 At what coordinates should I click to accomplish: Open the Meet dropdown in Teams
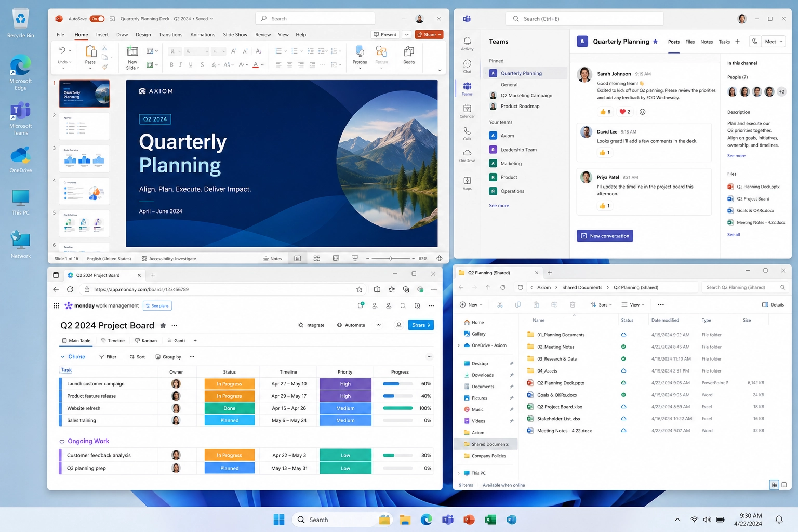[x=773, y=42]
